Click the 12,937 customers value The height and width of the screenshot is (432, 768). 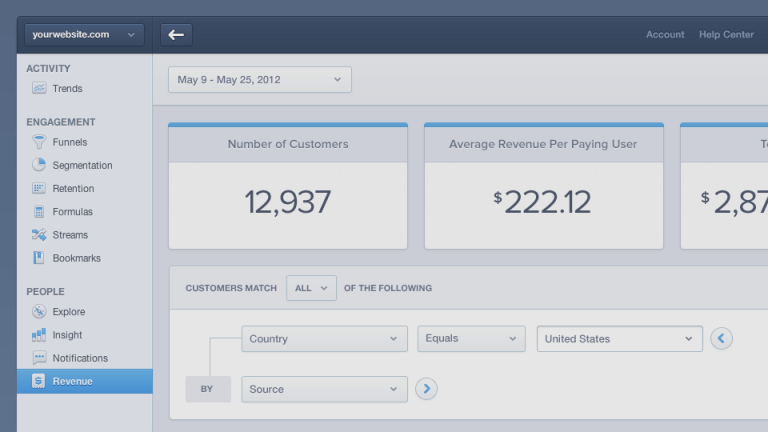coord(288,202)
